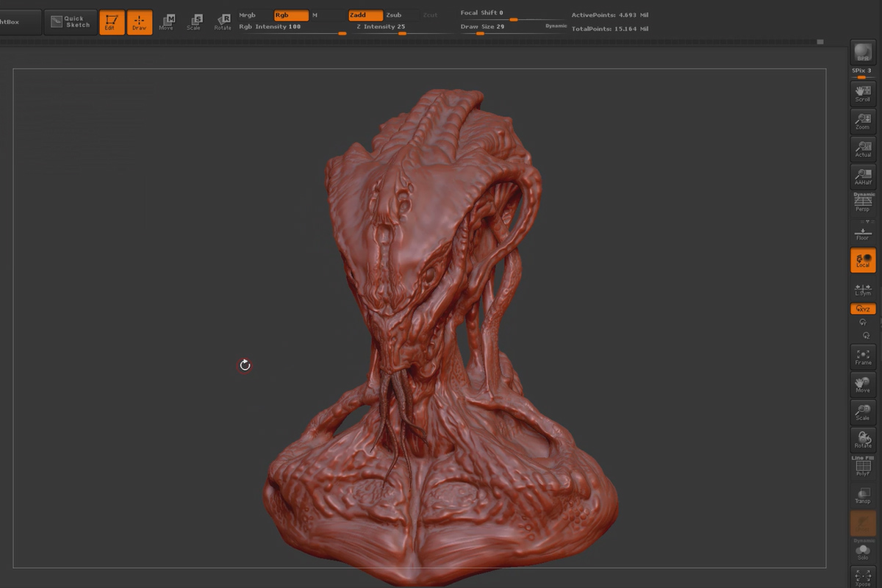Enable Solo mode
The image size is (882, 588).
coord(863,552)
